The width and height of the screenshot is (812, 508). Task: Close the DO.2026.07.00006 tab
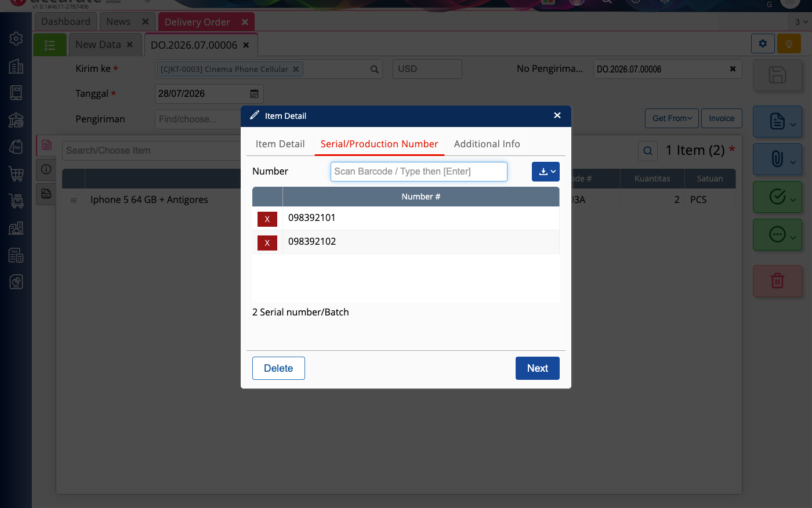246,45
